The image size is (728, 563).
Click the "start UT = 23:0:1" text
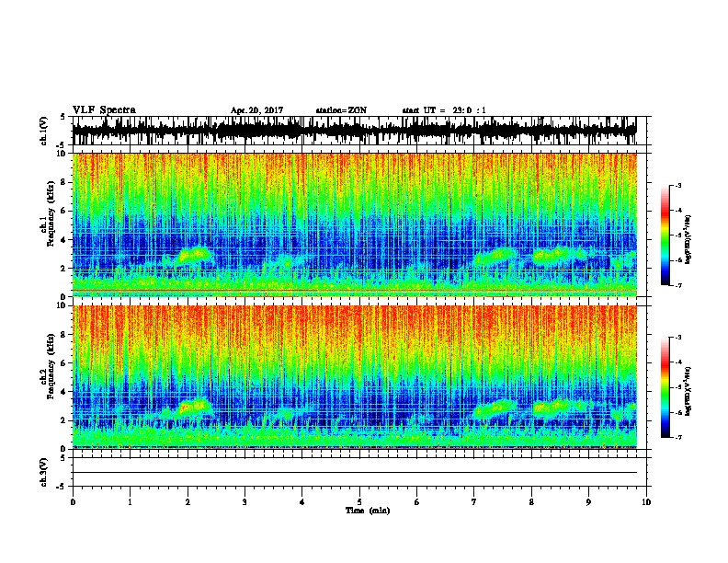(444, 110)
